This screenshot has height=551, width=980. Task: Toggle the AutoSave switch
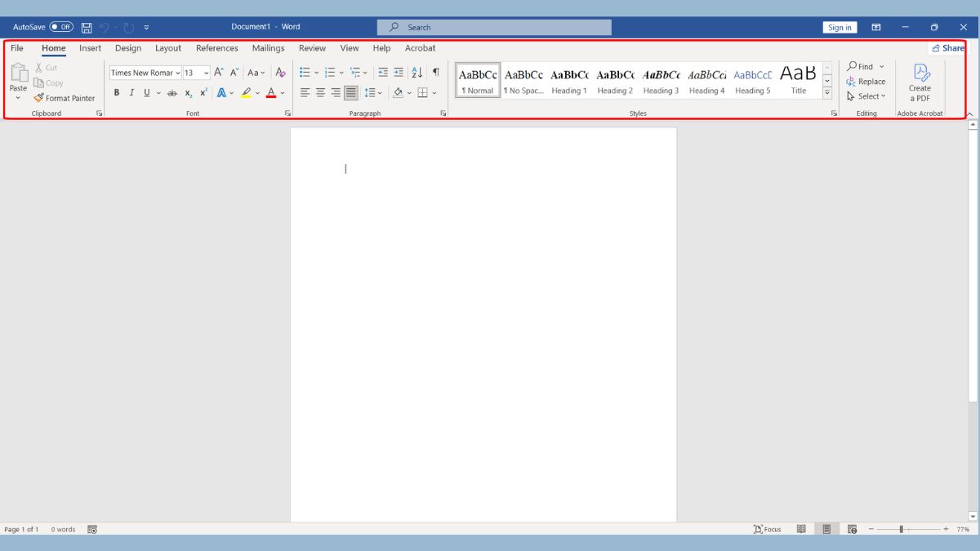click(61, 27)
